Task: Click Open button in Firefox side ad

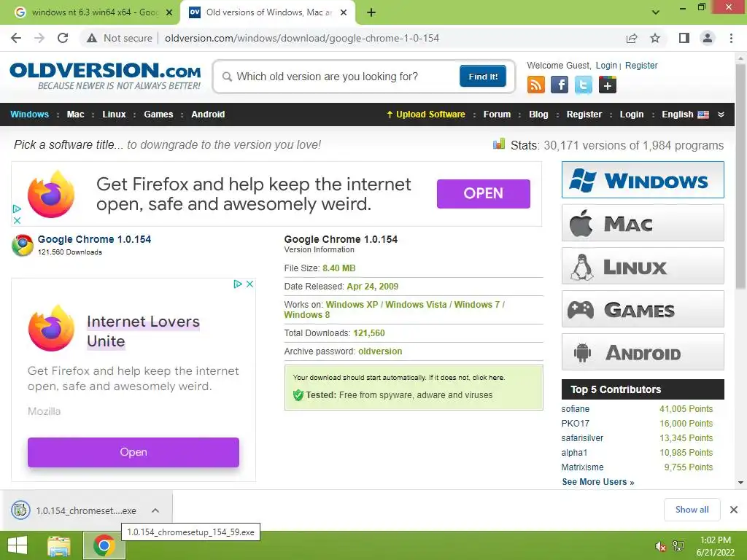Action: click(x=133, y=452)
